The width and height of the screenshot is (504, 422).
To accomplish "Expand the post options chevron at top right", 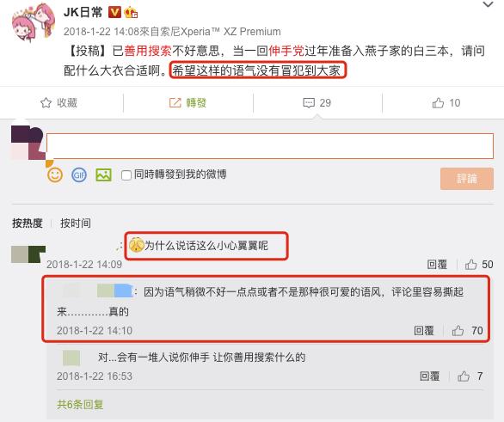I will point(488,4).
